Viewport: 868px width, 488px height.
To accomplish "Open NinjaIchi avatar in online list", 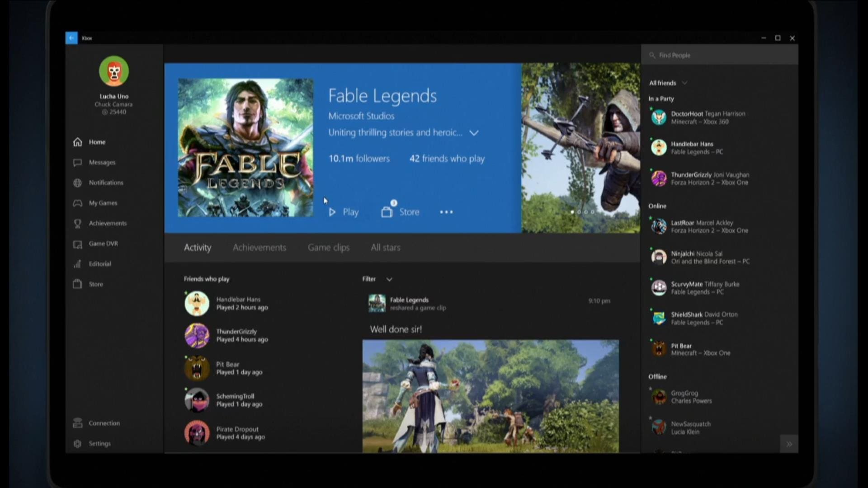I will (659, 257).
